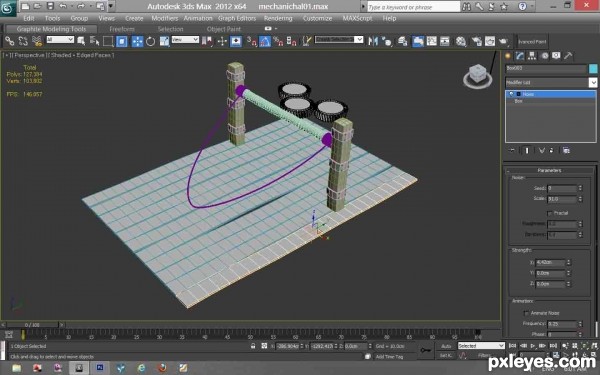Open the Layer Manager
The height and width of the screenshot is (375, 600).
point(403,41)
